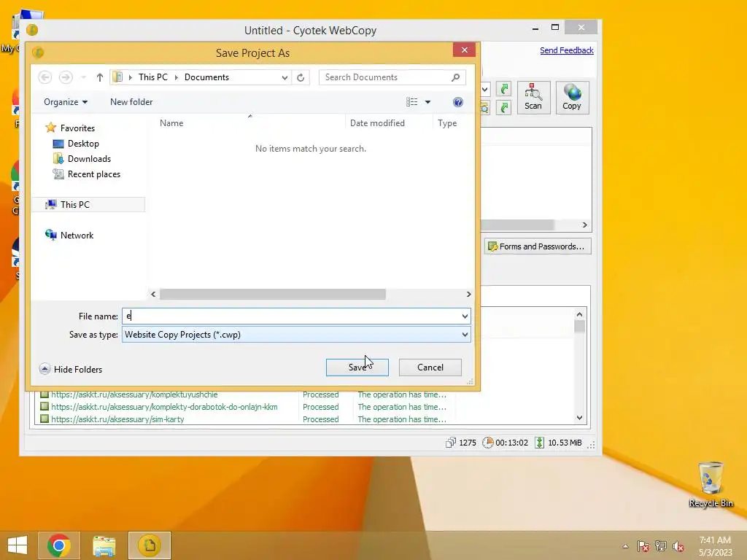Click the WebCopy panel scroll right arrow
747x560 pixels.
click(x=584, y=225)
